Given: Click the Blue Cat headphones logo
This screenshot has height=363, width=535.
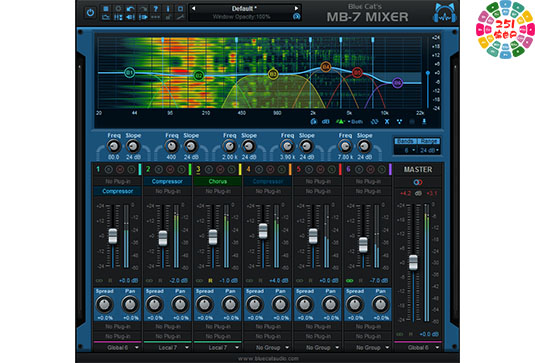Looking at the screenshot, I should 444,13.
